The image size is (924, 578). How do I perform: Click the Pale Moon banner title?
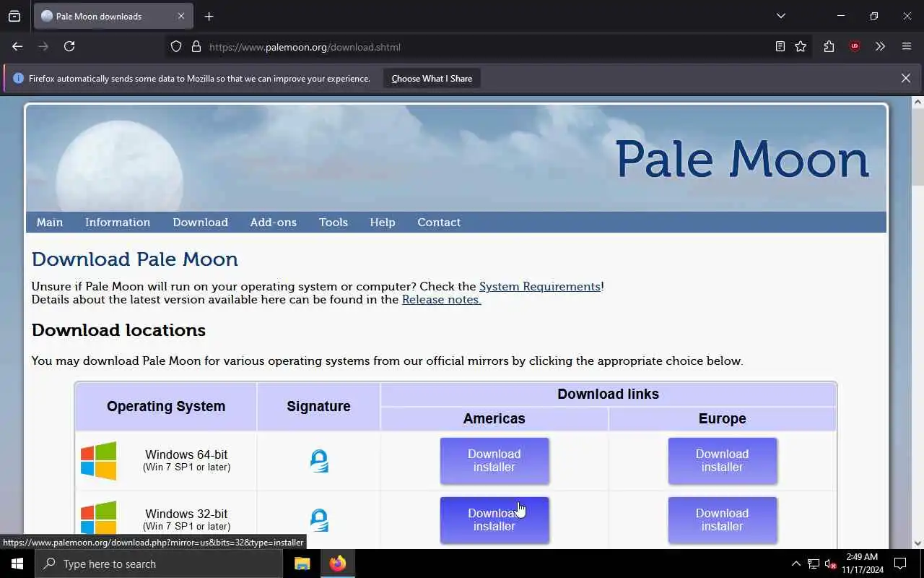point(742,159)
